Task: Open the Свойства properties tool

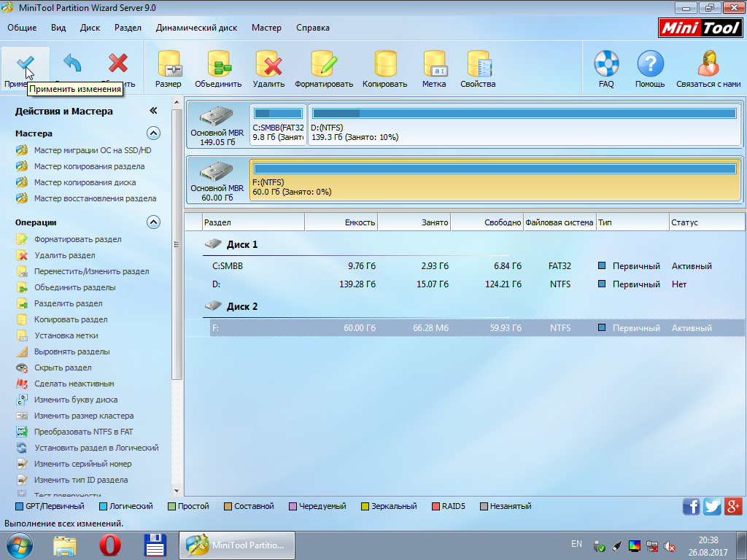Action: (478, 70)
